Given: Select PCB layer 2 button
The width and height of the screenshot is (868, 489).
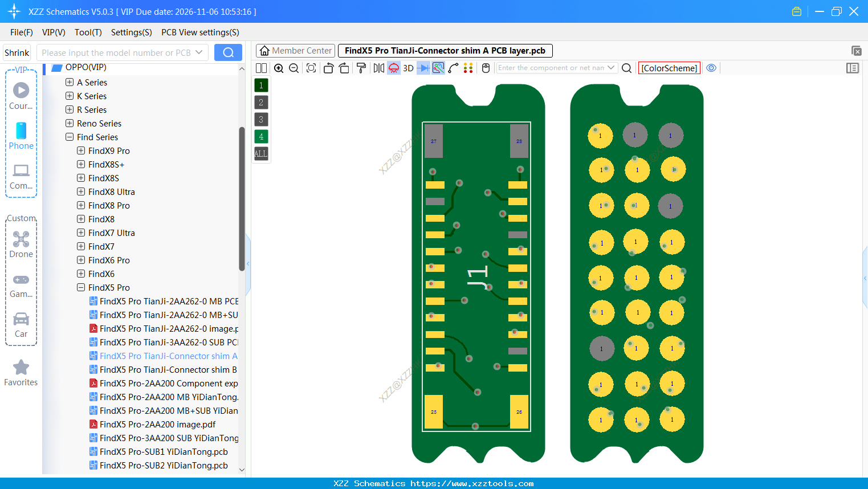Looking at the screenshot, I should [x=260, y=102].
